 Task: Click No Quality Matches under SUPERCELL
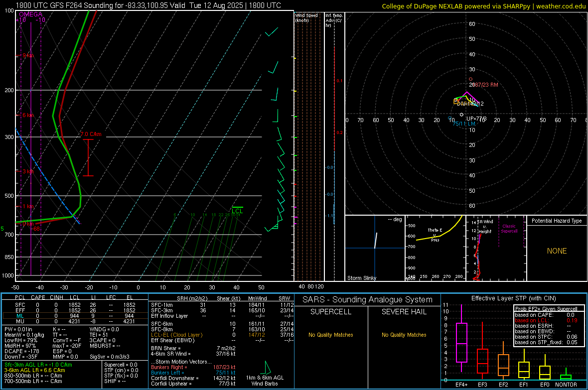pyautogui.click(x=331, y=335)
